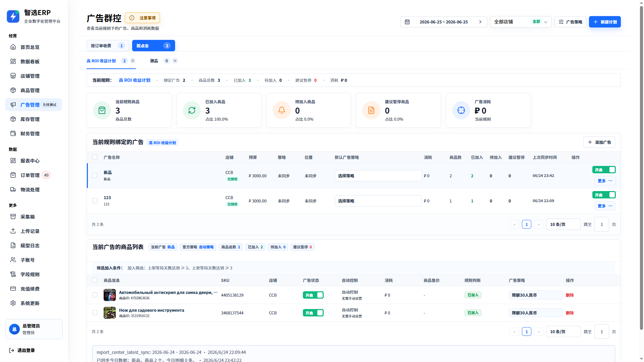Screen dimensions: 644x362
Task: Open the 采集箱 archive icon
Action: point(13,217)
